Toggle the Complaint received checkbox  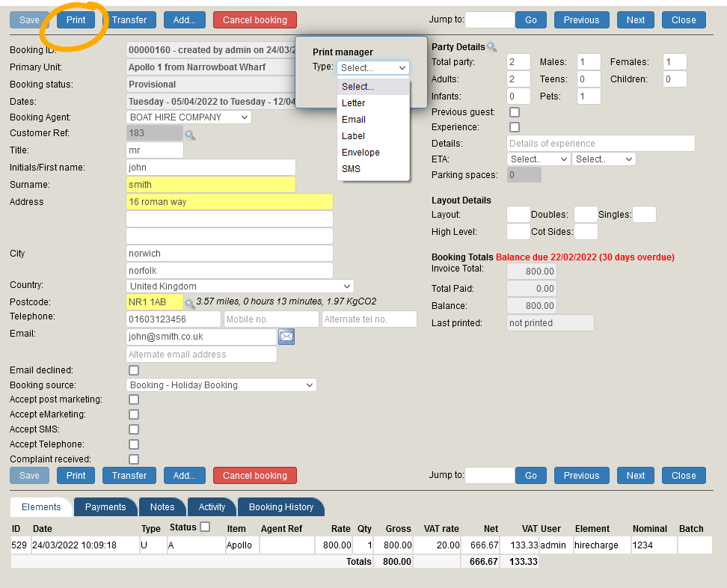pos(134,459)
